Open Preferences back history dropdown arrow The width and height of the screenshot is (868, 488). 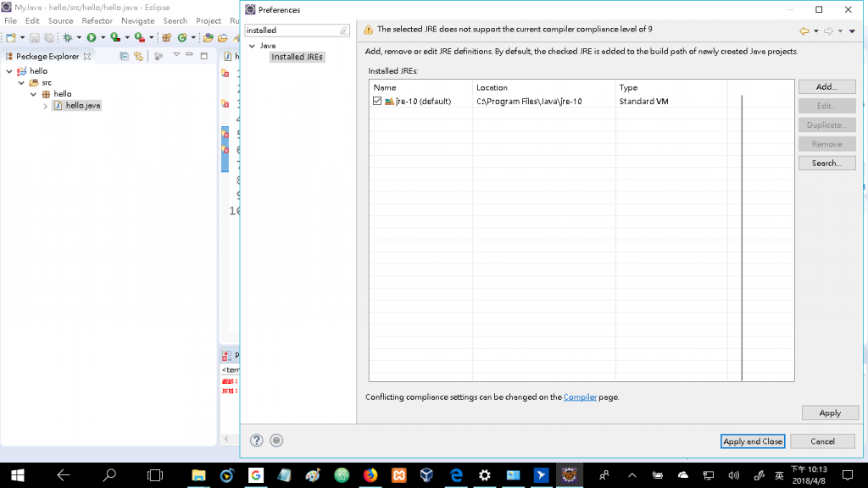pos(816,31)
